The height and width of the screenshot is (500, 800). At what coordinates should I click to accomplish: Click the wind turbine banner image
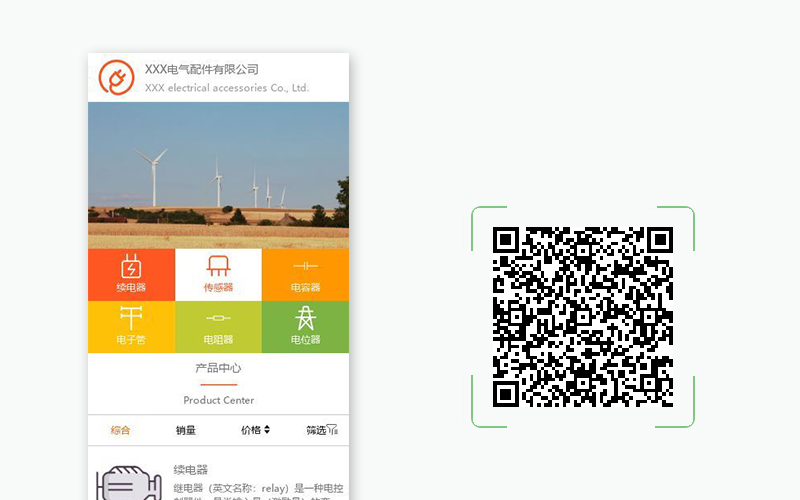[218, 175]
